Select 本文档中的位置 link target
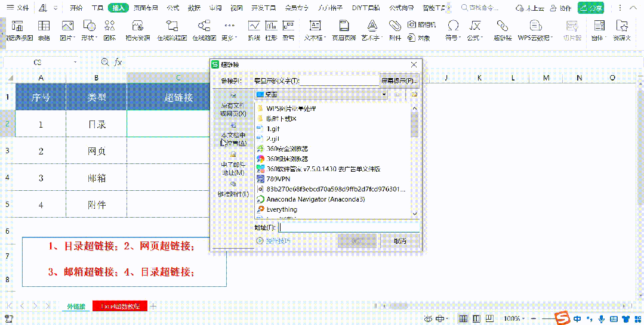644x325 pixels. point(233,134)
